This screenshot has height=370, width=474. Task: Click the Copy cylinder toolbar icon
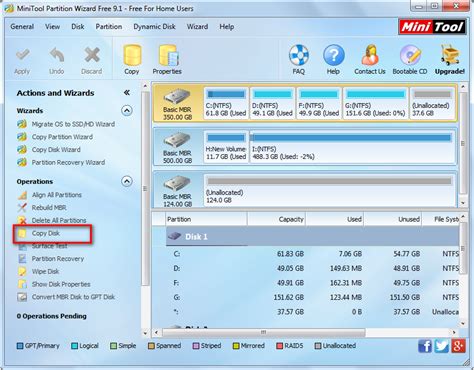pos(132,55)
